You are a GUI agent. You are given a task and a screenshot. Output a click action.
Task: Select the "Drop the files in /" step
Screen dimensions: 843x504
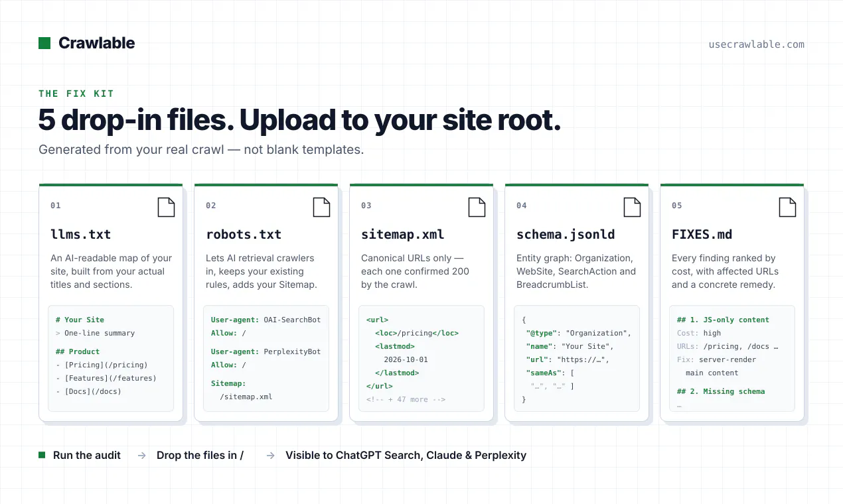pos(200,455)
